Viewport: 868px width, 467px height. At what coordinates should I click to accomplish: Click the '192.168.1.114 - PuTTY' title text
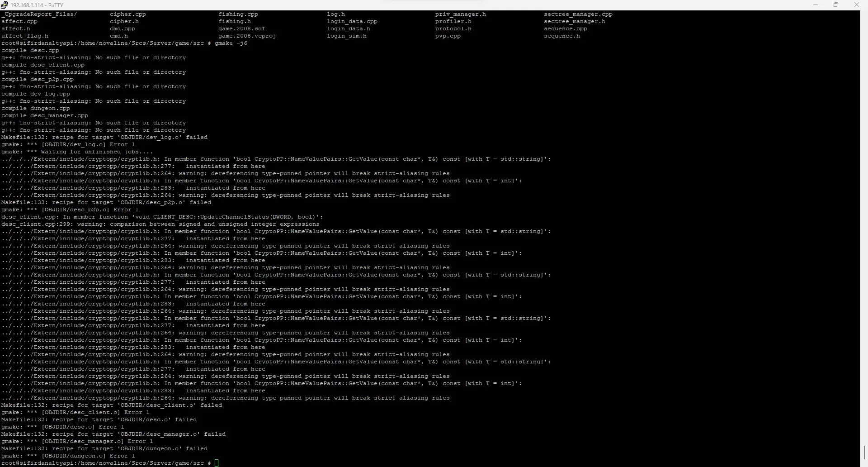[x=37, y=5]
